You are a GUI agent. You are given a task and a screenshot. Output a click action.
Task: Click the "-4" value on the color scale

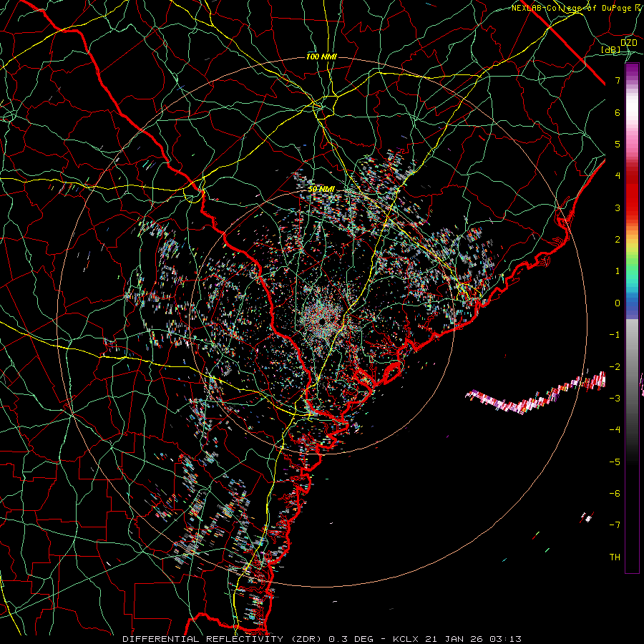pos(615,429)
